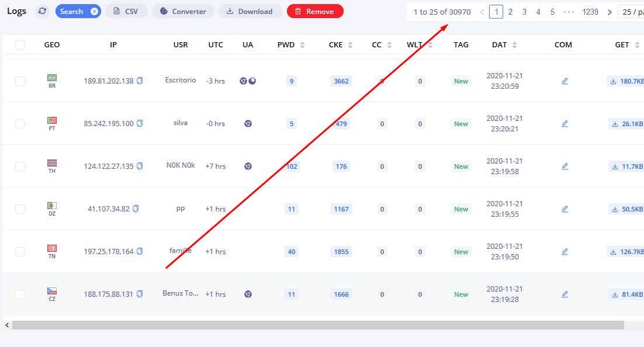Viewport: 644px width, 347px height.
Task: Click the Brazil flag icon in GEO column
Action: tap(52, 78)
